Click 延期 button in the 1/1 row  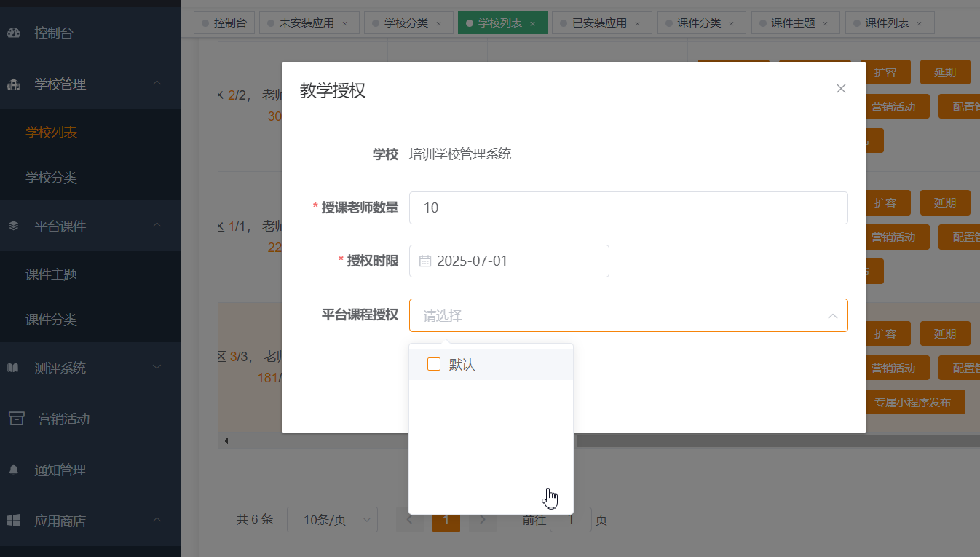point(945,202)
